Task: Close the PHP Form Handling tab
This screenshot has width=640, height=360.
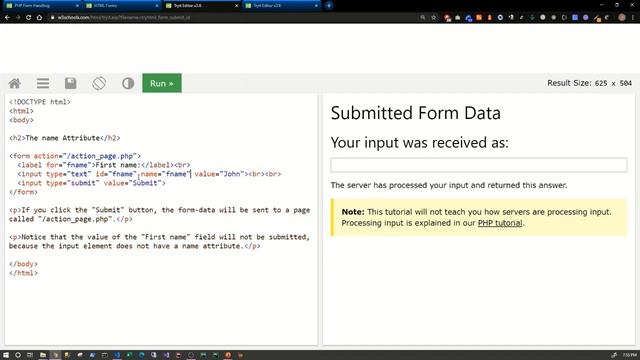Action: (x=77, y=6)
